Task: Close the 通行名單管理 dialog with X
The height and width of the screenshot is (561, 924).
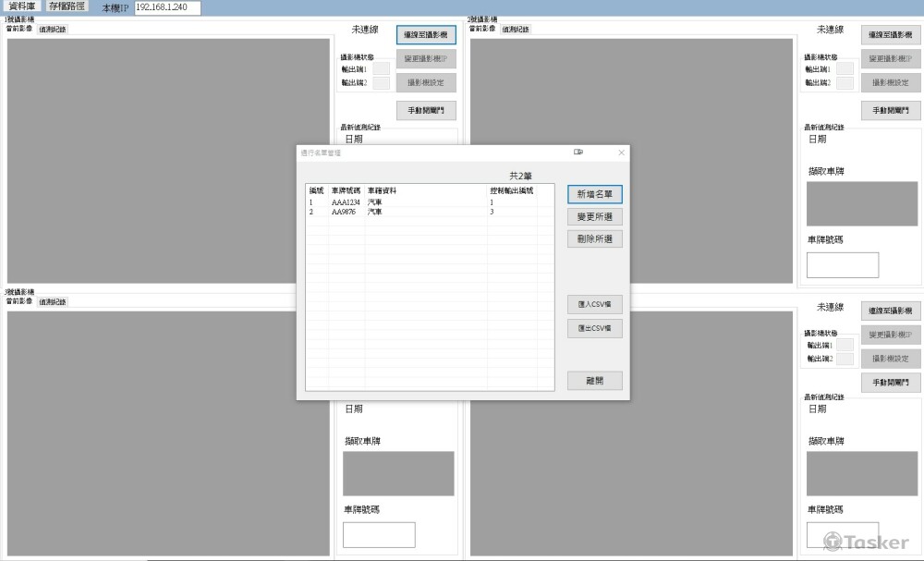Action: tap(621, 152)
